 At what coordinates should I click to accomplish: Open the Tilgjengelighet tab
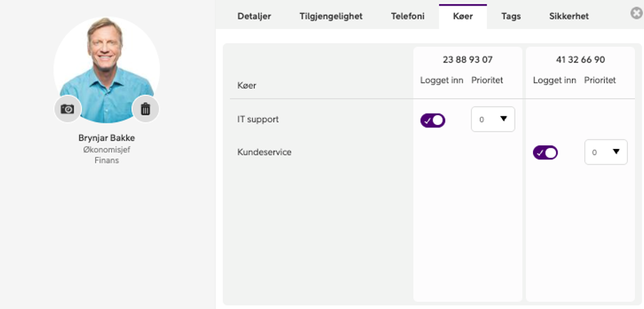[x=331, y=16]
